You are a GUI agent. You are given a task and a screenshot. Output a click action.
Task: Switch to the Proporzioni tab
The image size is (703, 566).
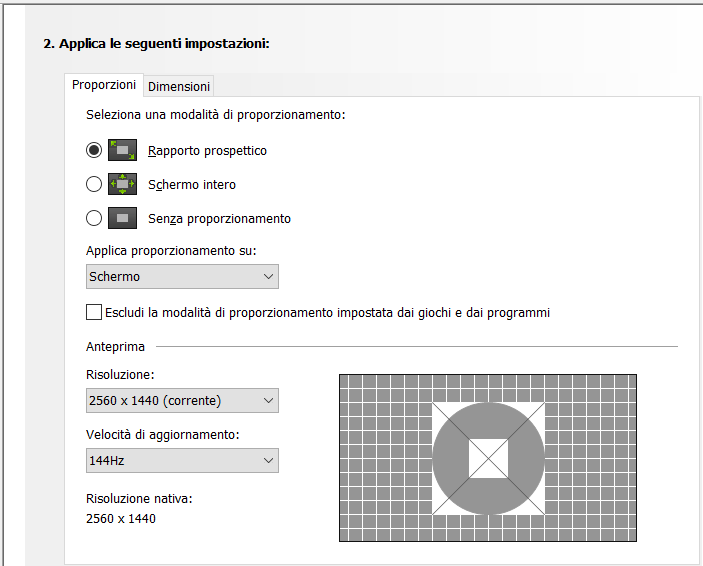tap(104, 85)
